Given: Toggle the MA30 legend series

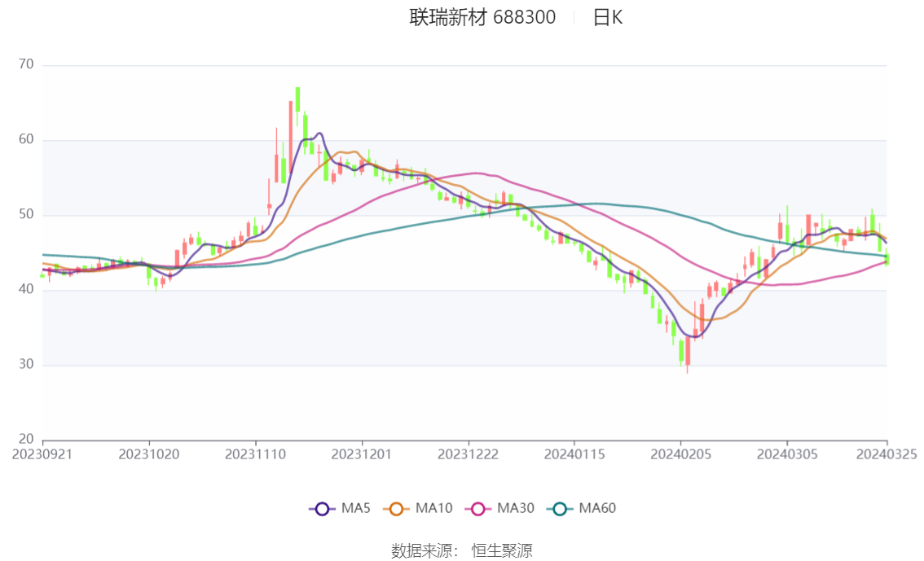Looking at the screenshot, I should coord(499,509).
